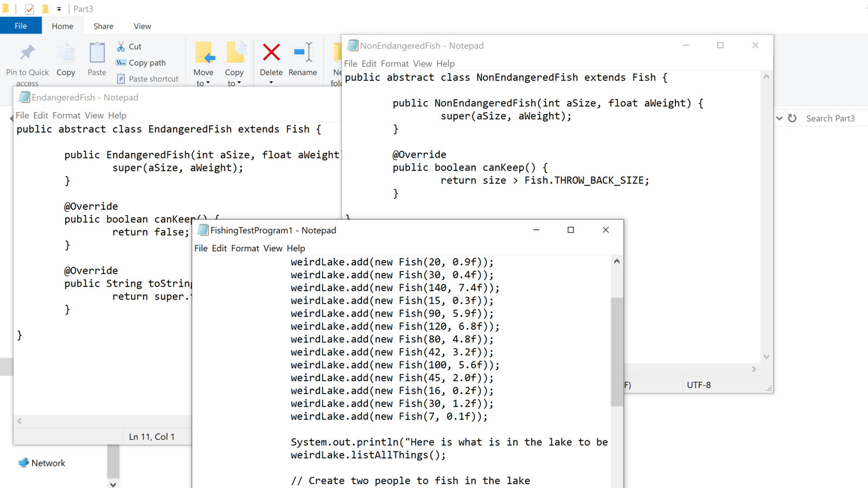
Task: Open Edit menu in NonEndangeredFish Notepad
Action: tap(369, 63)
